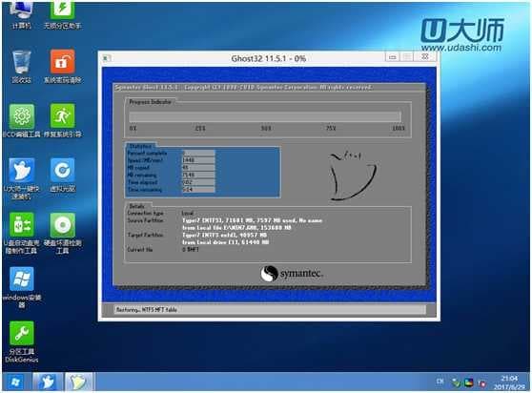Open the DiskGenius partition tool icon
Viewport: 532px width, 393px height.
(22, 342)
